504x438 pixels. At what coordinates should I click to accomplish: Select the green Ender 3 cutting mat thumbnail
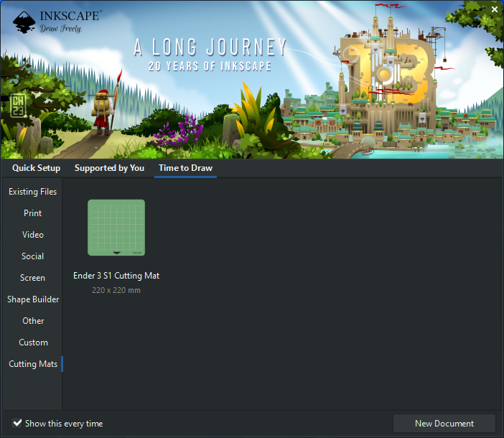click(116, 228)
